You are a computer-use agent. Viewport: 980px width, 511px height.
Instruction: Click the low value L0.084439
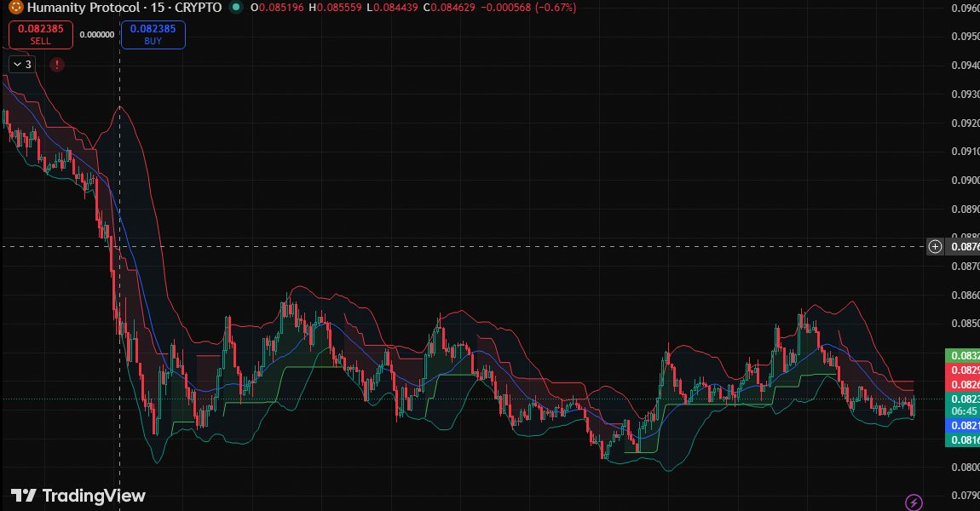click(x=392, y=8)
